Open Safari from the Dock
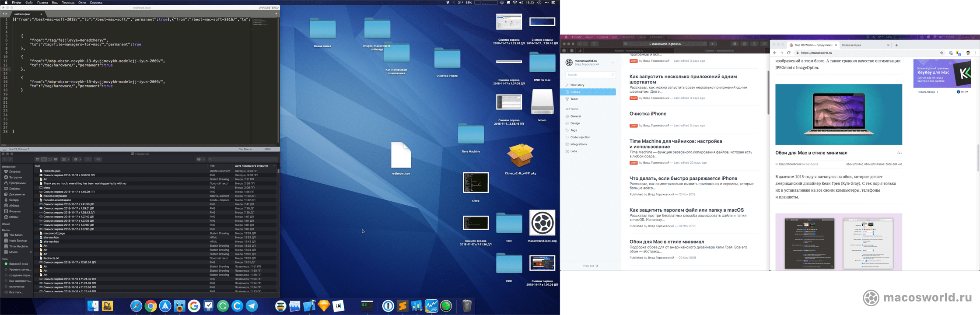The image size is (980, 315). tap(136, 306)
